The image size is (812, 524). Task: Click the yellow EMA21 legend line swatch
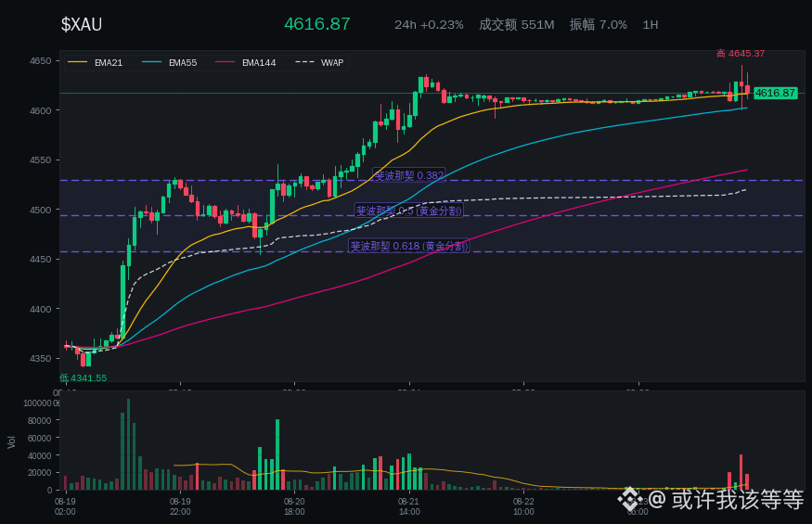(78, 63)
